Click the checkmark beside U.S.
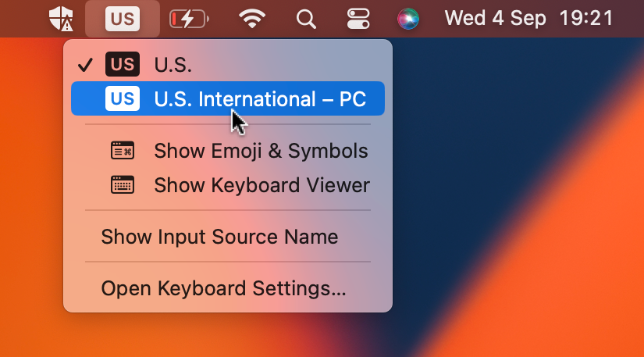 [86, 65]
